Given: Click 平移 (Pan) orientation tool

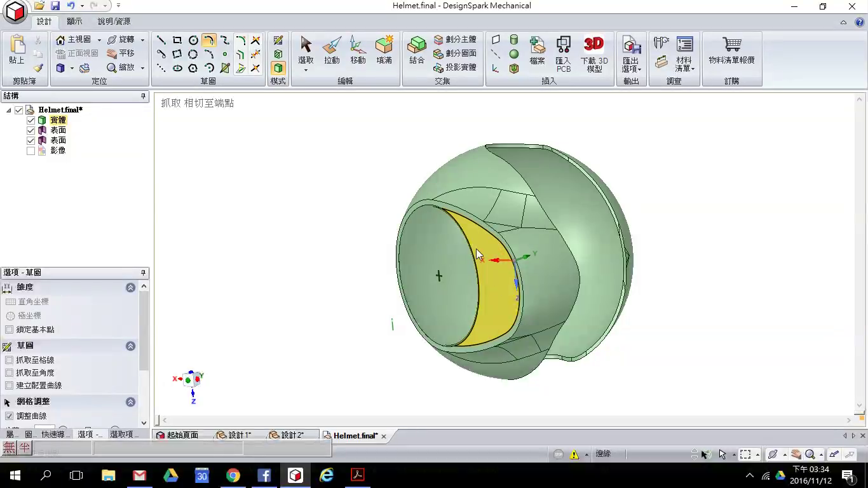Looking at the screenshot, I should [121, 53].
